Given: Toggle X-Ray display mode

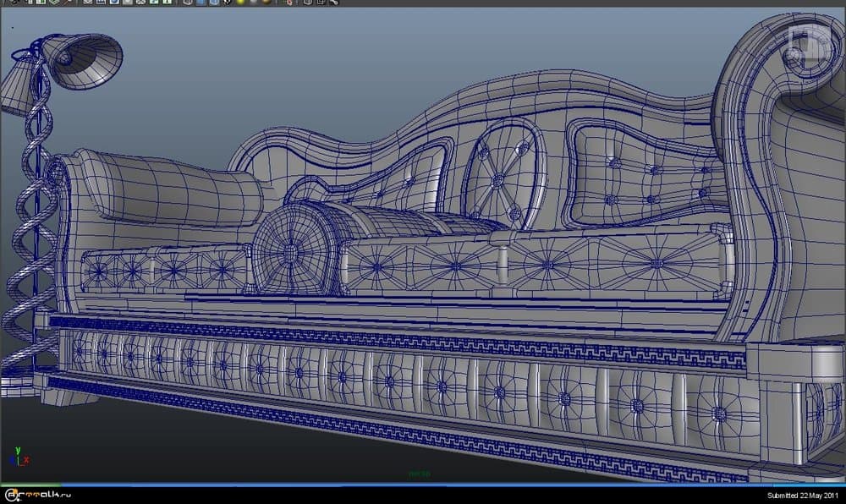Looking at the screenshot, I should [x=308, y=3].
